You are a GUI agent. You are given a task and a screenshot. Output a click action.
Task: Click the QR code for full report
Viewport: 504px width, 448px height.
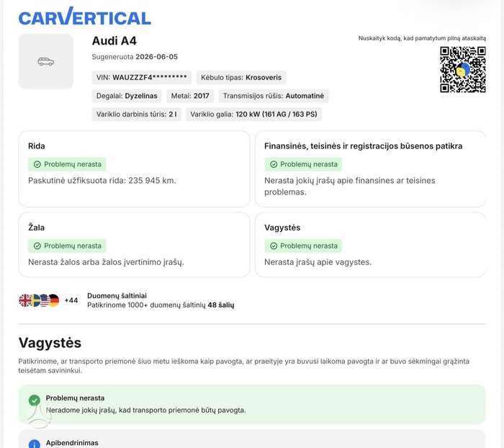pyautogui.click(x=463, y=69)
